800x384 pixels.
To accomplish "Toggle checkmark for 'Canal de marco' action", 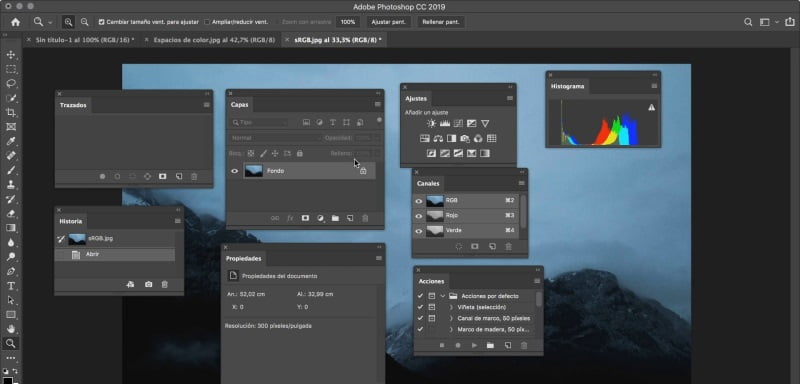I will point(420,318).
